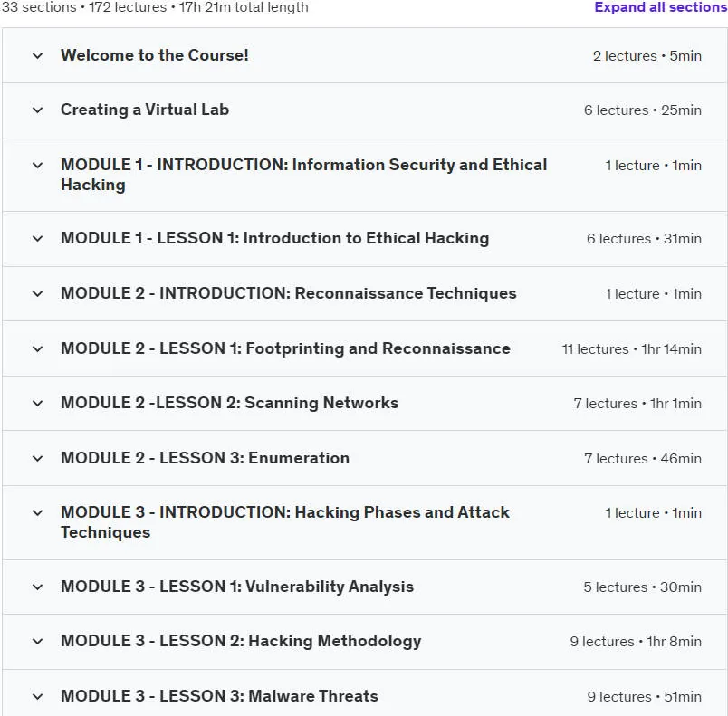This screenshot has width=728, height=716.
Task: Click Expand all sections link
Action: (661, 7)
